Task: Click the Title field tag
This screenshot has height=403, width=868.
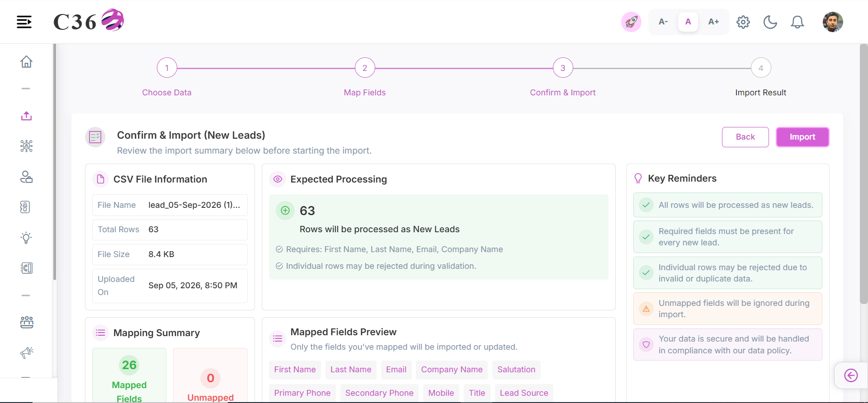Action: tap(477, 393)
